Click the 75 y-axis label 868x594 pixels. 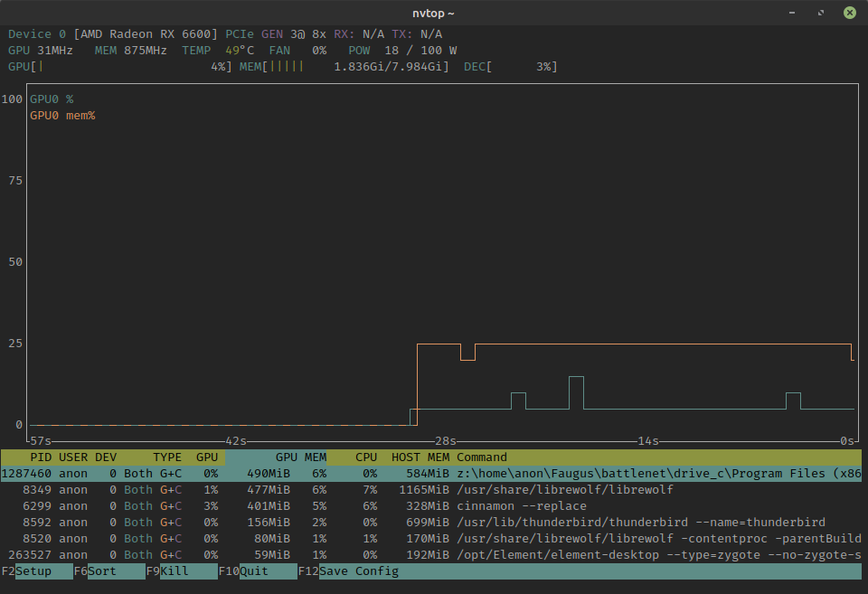click(x=15, y=181)
